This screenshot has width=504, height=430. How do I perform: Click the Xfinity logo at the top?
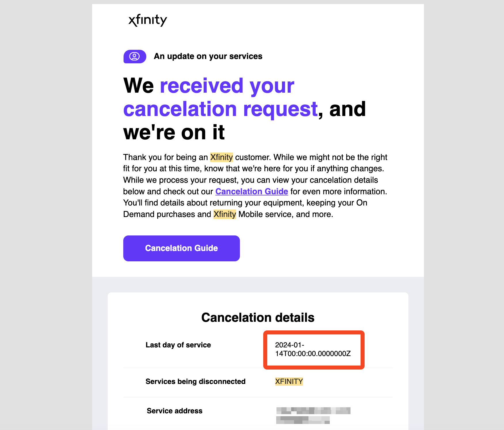147,20
